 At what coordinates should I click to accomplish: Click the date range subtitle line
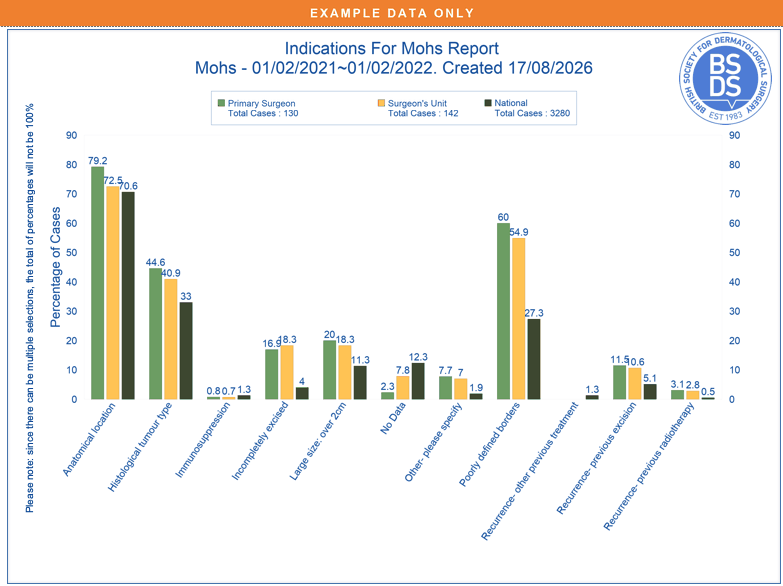[x=393, y=67]
